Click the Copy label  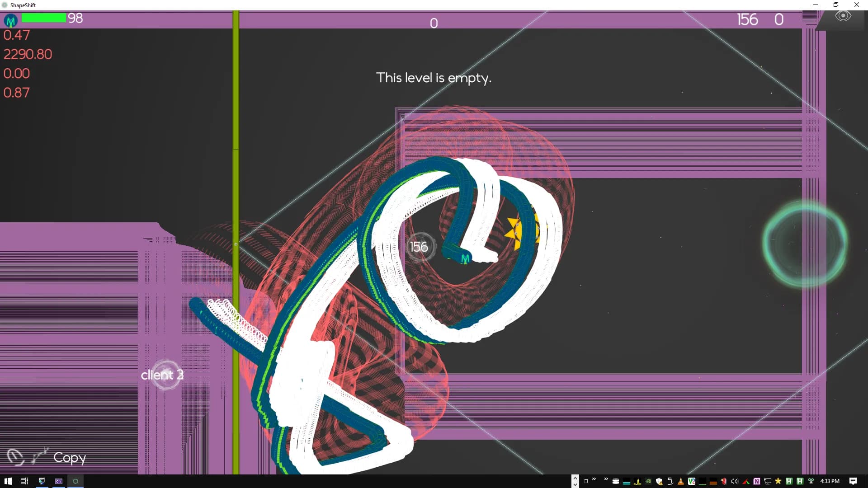click(70, 458)
